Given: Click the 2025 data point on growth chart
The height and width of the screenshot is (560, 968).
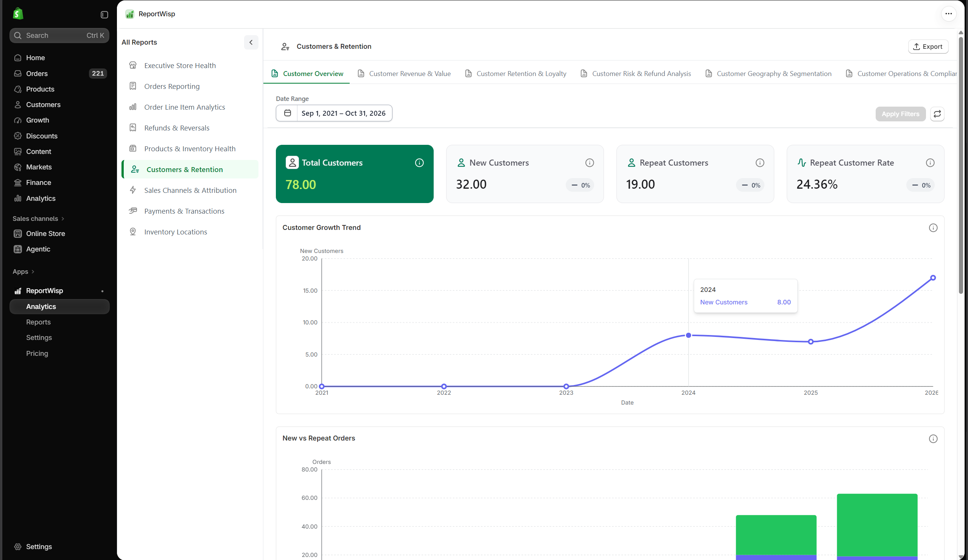Looking at the screenshot, I should pos(811,341).
